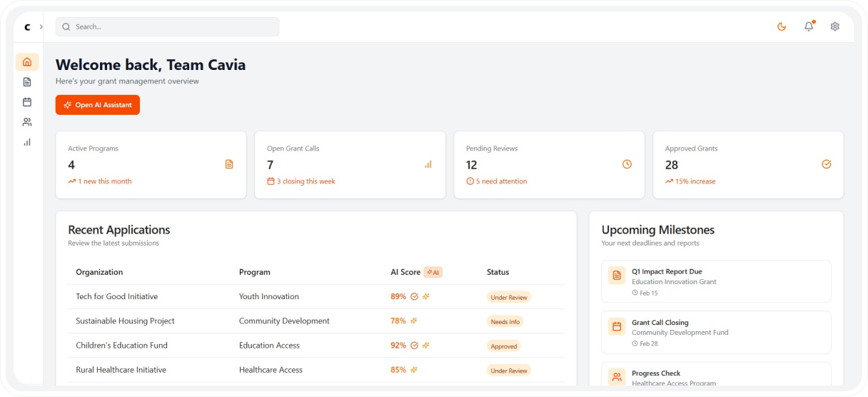Click Feb 28 date text
The image size is (868, 397).
648,343
